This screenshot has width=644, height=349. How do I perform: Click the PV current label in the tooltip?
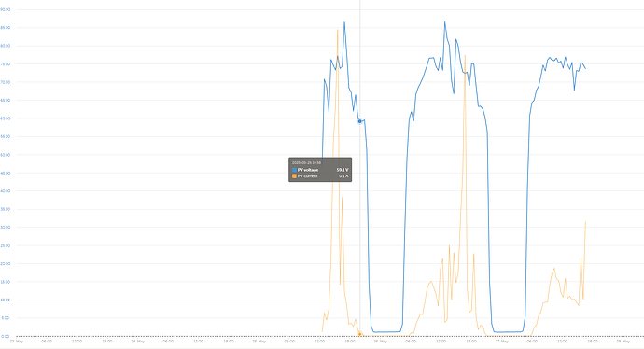pos(308,176)
